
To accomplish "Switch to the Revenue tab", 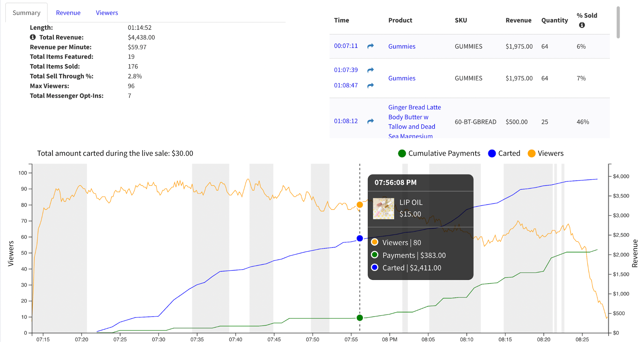I will pyautogui.click(x=68, y=13).
